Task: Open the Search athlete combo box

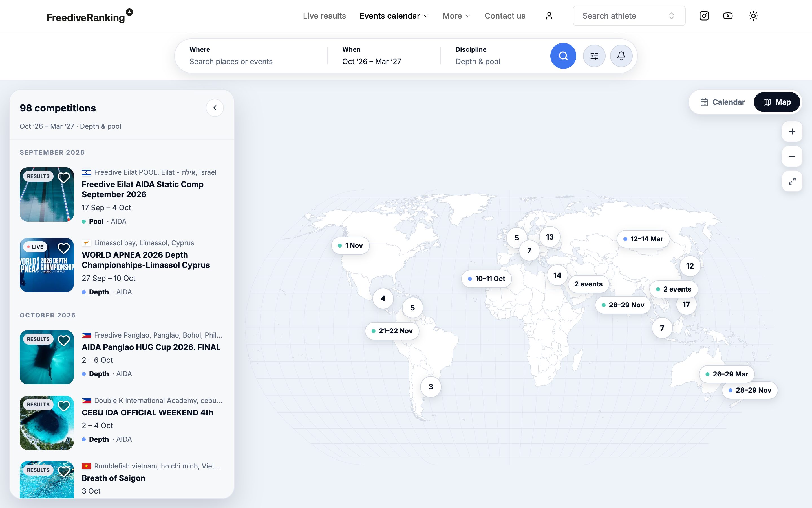Action: coord(629,16)
